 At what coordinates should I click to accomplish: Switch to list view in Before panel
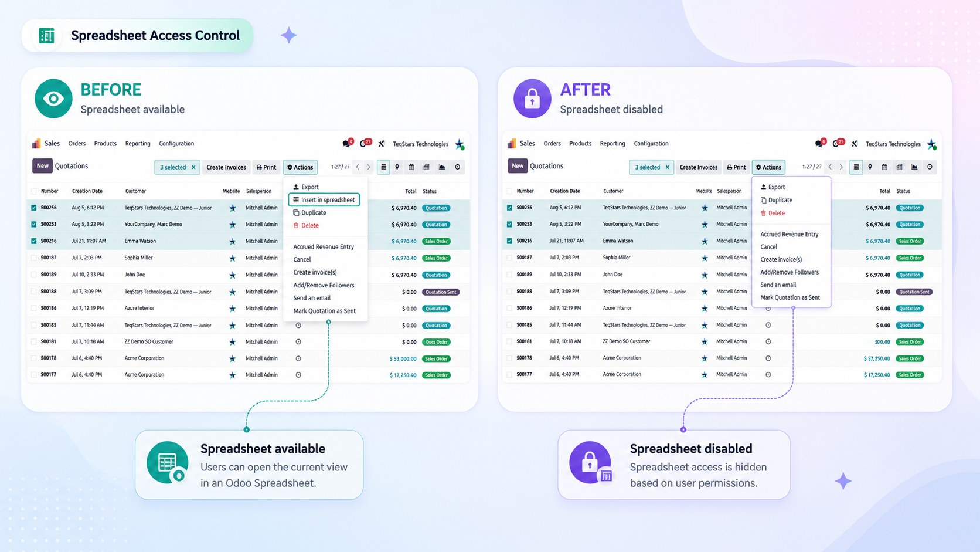tap(383, 167)
